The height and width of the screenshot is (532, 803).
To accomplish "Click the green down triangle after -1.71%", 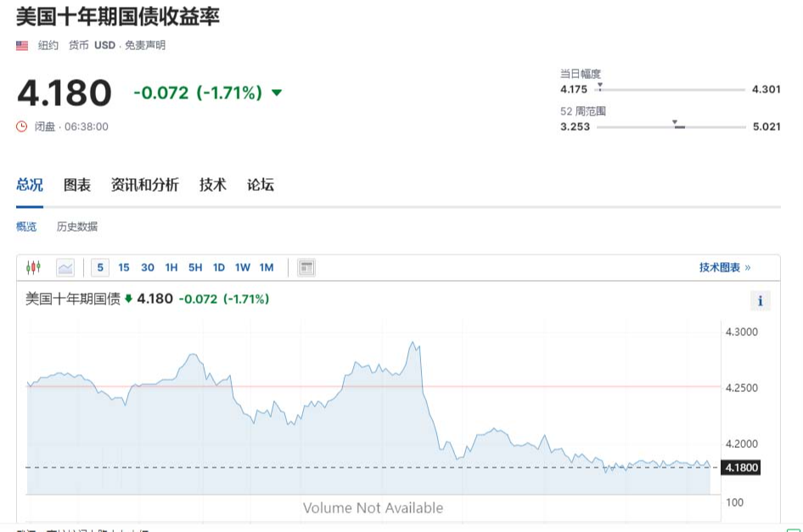I will [275, 92].
